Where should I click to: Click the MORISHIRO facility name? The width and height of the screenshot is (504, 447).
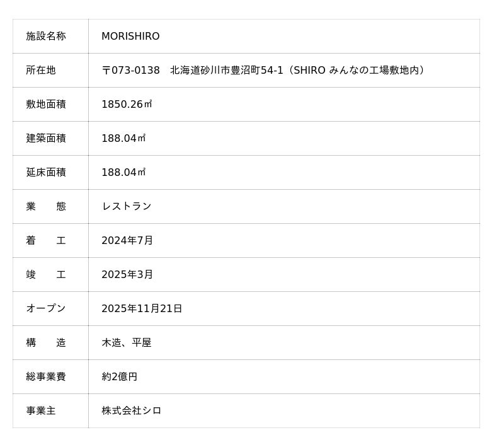pos(130,36)
